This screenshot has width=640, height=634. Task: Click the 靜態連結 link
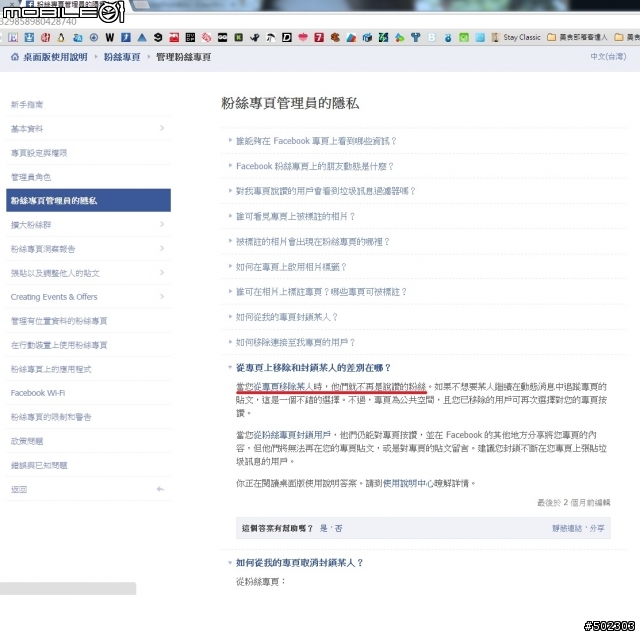click(x=567, y=528)
